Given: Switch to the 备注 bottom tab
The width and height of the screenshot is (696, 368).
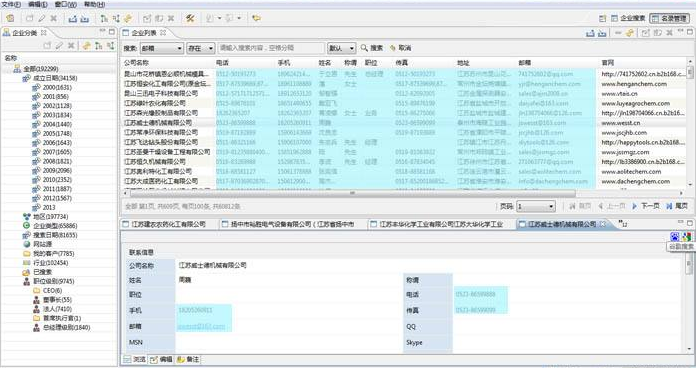Looking at the screenshot, I should click(188, 360).
